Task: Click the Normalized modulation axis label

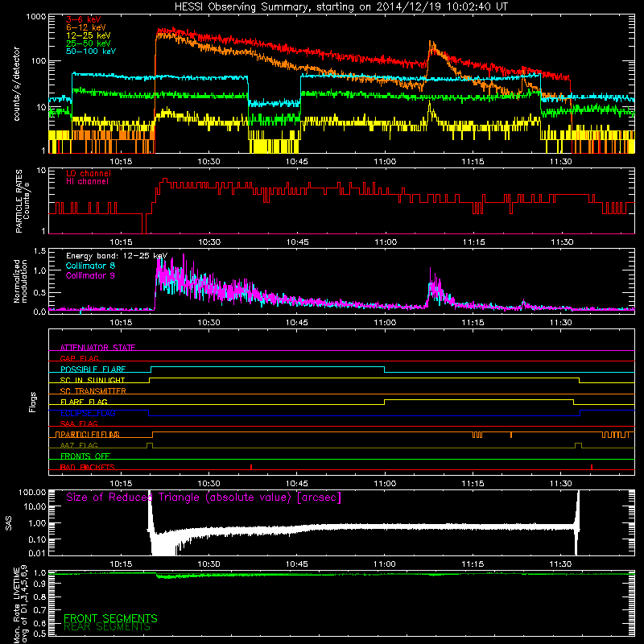Action: [x=20, y=281]
